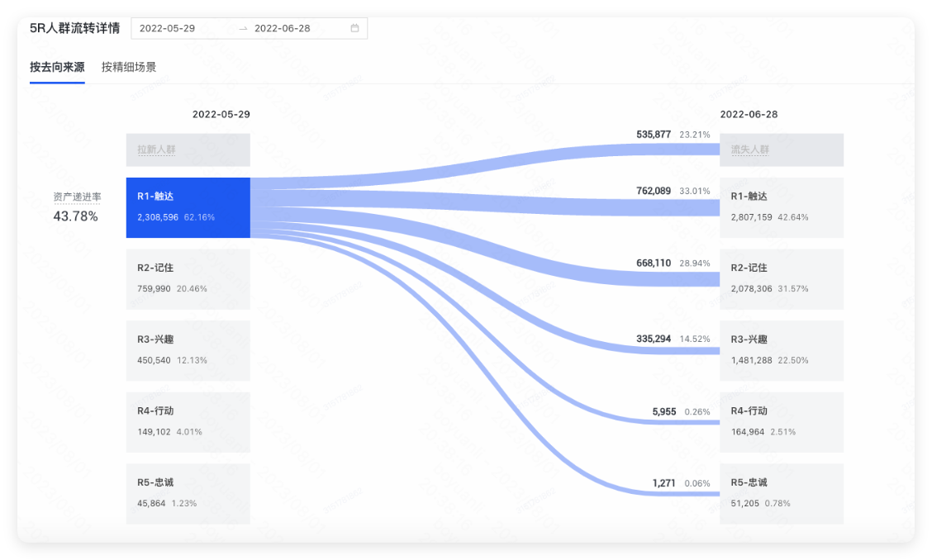Select the left R2-记住 node
This screenshot has height=560, width=932.
(188, 279)
